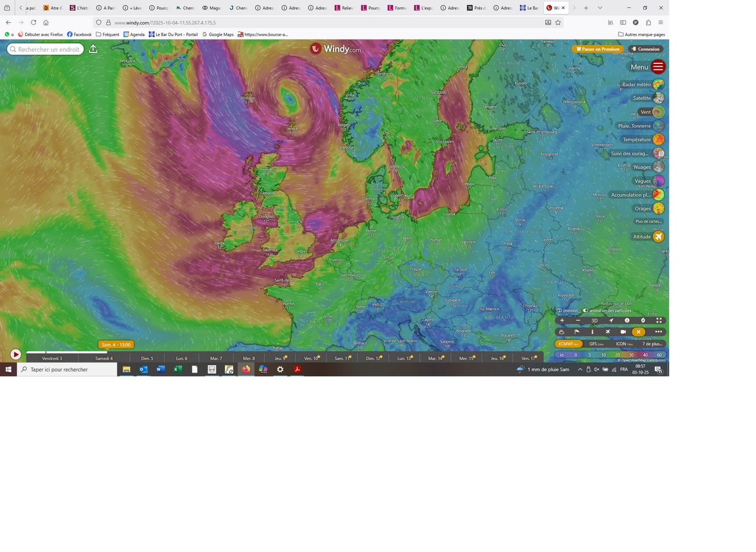Center map on my location arrow
The height and width of the screenshot is (552, 756).
click(611, 320)
